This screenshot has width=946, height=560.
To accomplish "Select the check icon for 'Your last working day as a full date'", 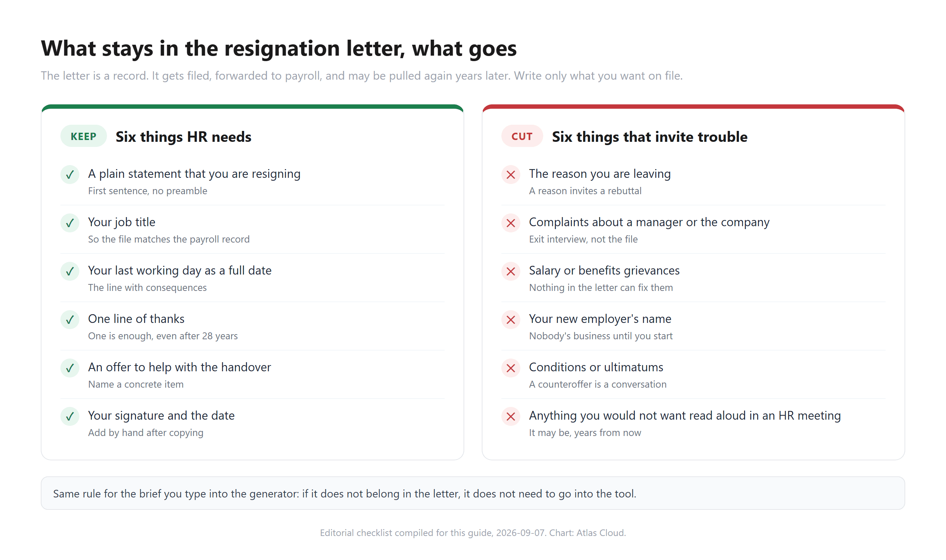I will [x=70, y=271].
